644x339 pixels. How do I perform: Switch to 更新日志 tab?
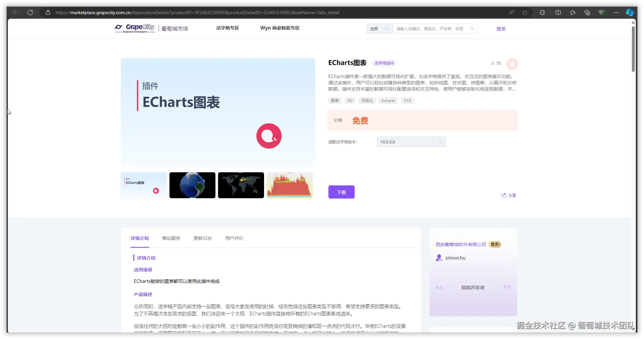point(203,238)
